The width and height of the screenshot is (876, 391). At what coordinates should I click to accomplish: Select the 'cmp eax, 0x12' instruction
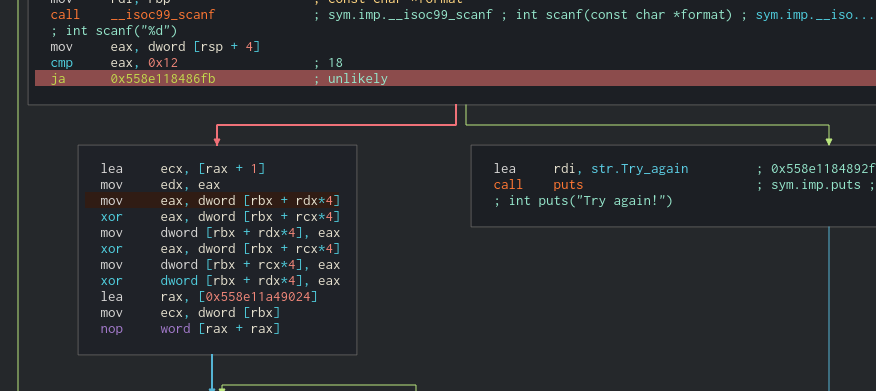pyautogui.click(x=114, y=63)
